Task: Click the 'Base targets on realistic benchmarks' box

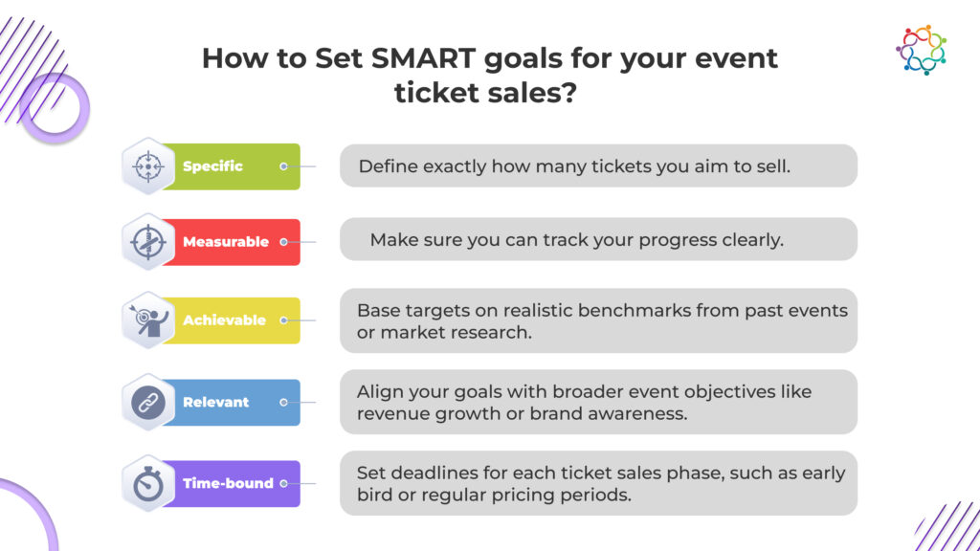Action: [599, 320]
